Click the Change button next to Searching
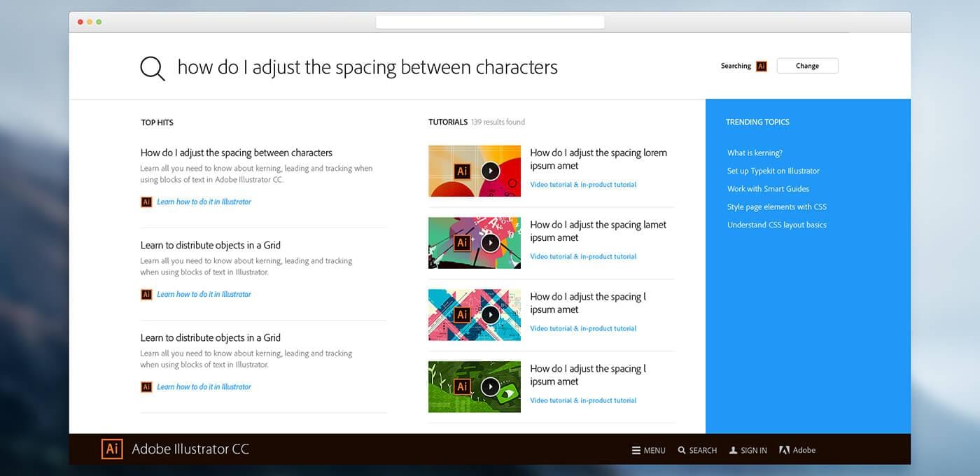The height and width of the screenshot is (476, 980). pyautogui.click(x=807, y=65)
